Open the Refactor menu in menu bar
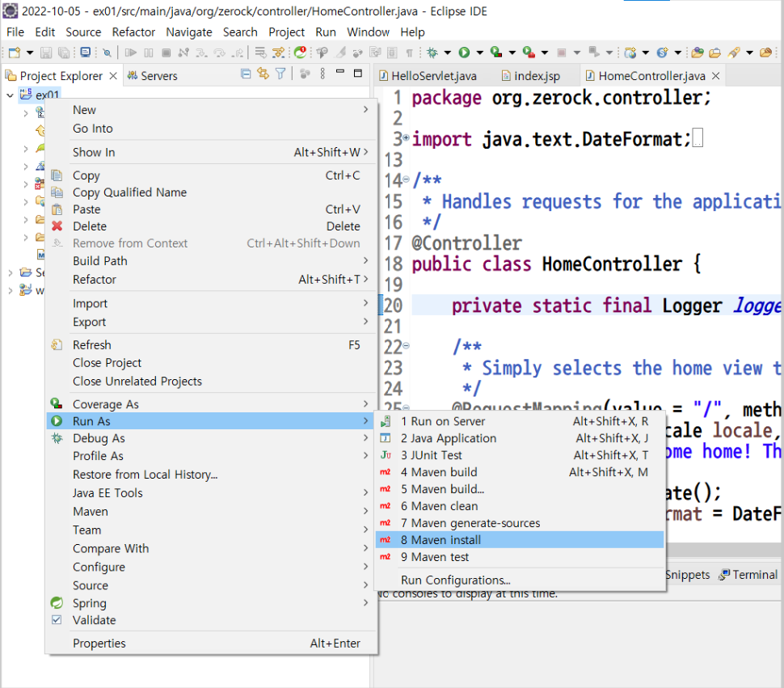This screenshot has height=688, width=784. (133, 32)
